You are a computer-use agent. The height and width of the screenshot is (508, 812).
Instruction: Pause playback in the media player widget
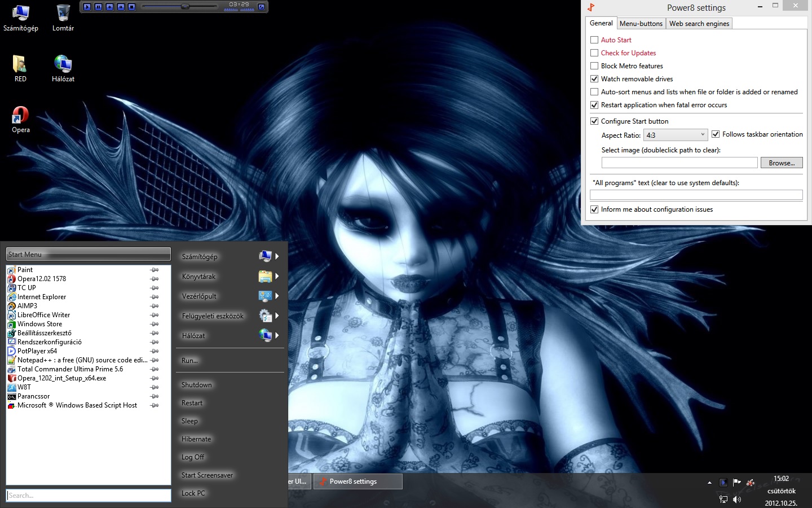point(99,7)
